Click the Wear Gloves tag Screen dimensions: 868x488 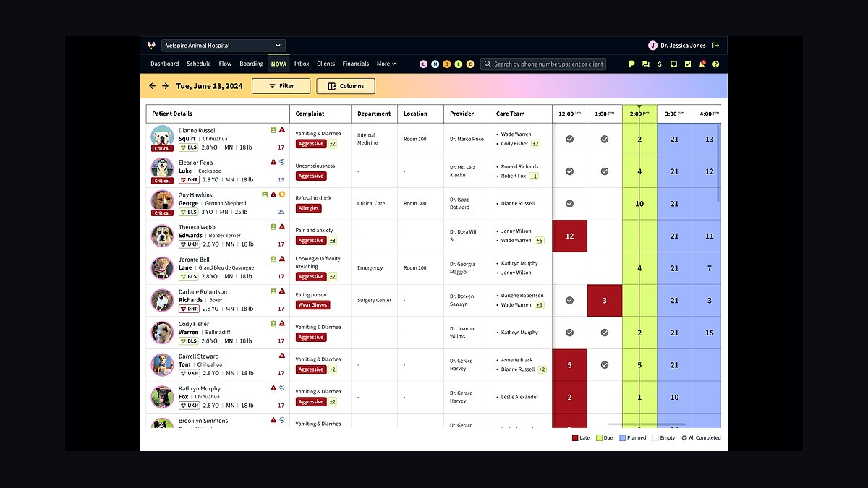[312, 305]
